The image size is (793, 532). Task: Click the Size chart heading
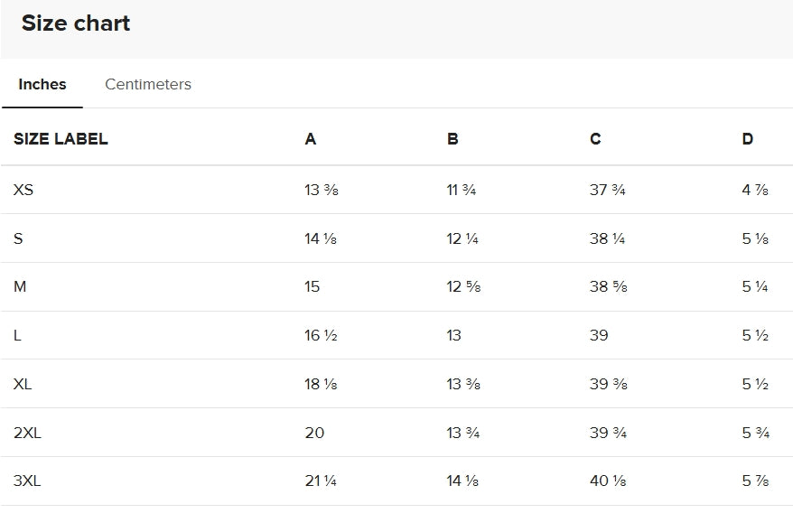[76, 23]
